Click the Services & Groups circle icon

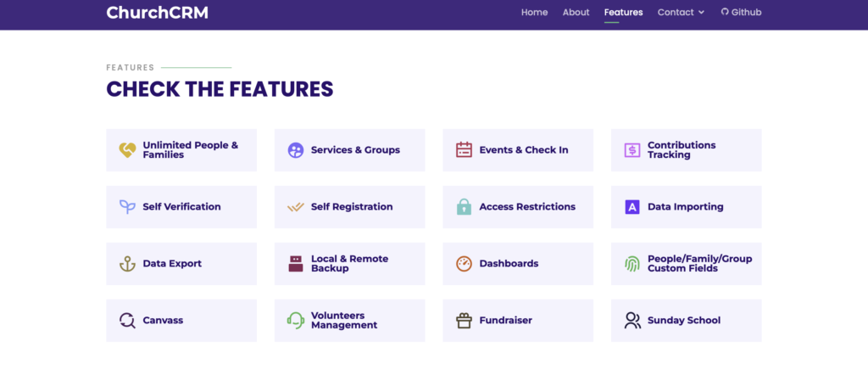(x=296, y=150)
